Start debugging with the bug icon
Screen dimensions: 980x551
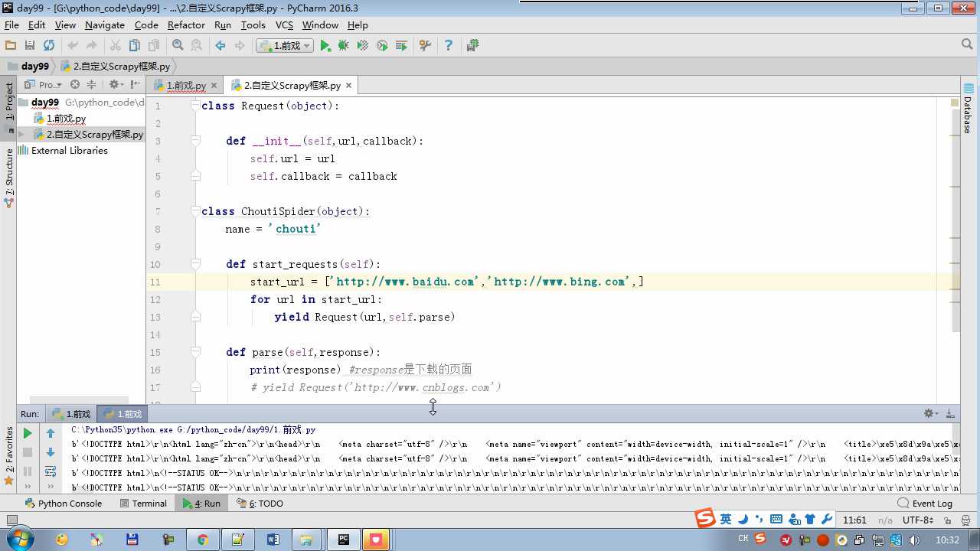[344, 46]
